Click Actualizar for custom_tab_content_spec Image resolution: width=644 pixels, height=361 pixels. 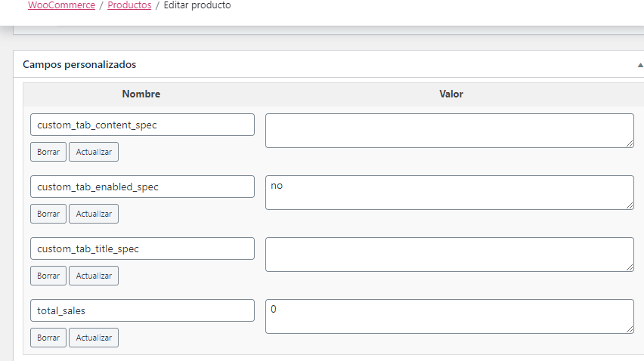[x=94, y=152]
